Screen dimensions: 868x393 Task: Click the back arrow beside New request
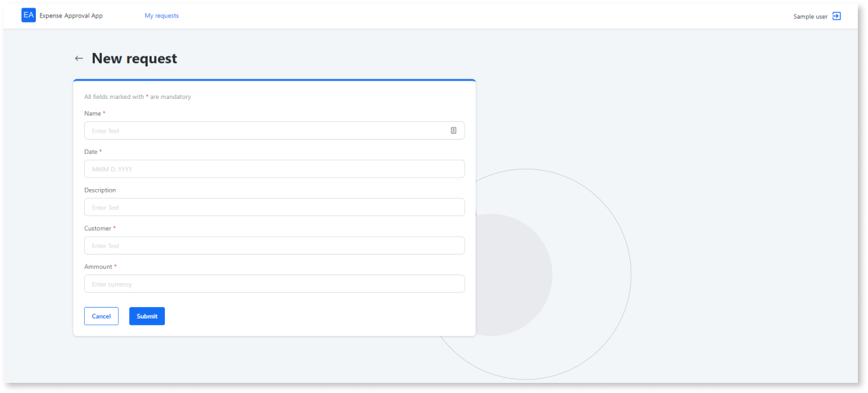click(x=79, y=58)
